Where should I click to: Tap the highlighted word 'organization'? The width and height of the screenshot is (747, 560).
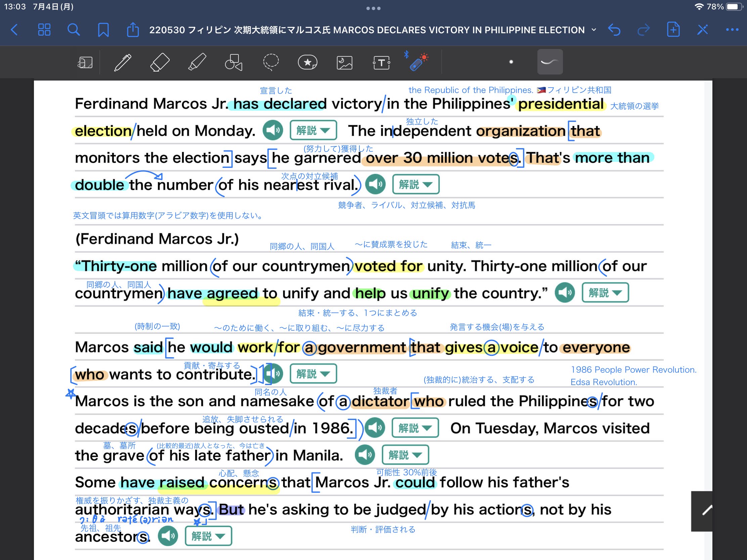pyautogui.click(x=521, y=131)
